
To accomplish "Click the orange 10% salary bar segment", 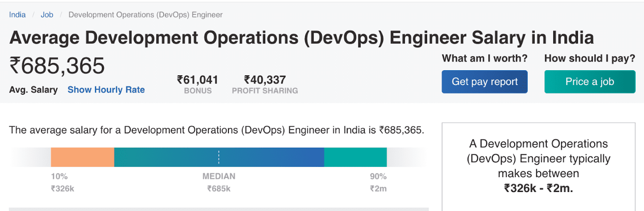I will coord(82,157).
